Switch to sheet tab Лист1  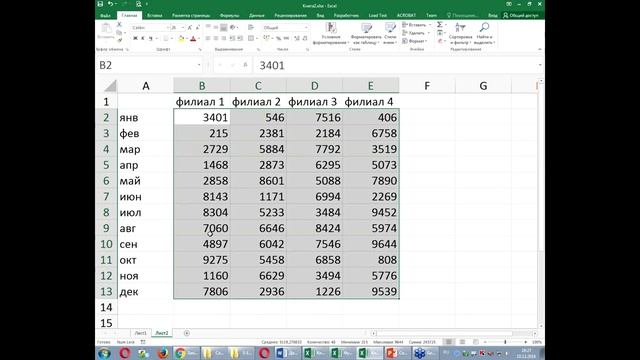(x=140, y=333)
